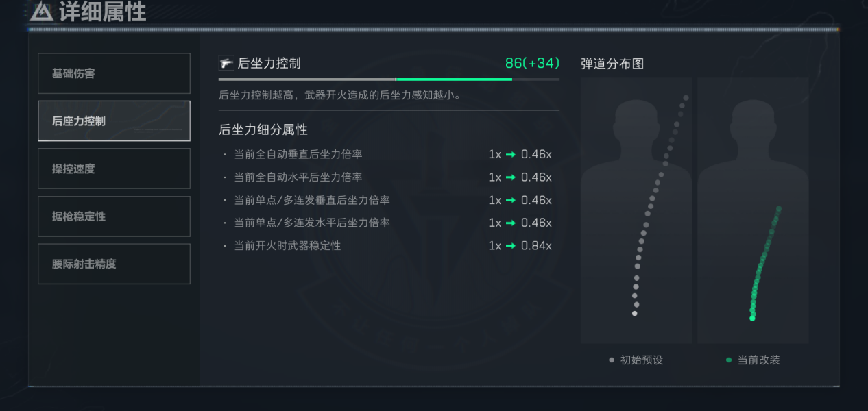Open the 操控速度 tab
This screenshot has width=868, height=411.
pyautogui.click(x=114, y=169)
